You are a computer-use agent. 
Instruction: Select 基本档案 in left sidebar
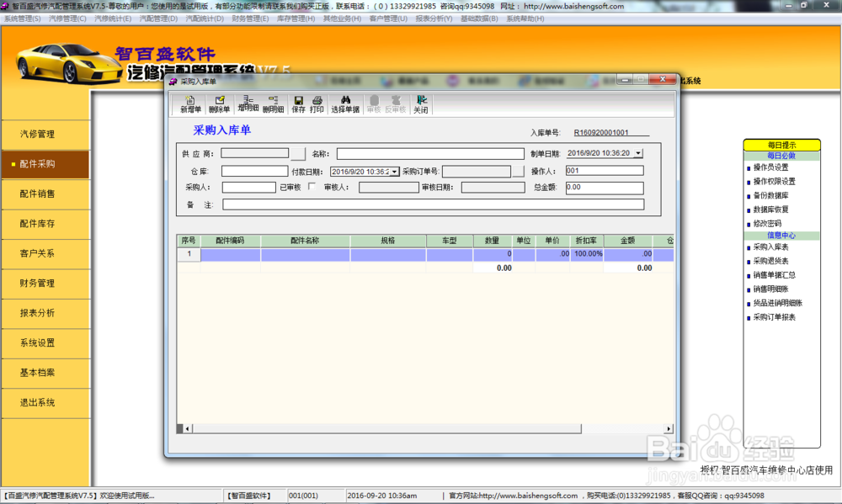coord(45,373)
